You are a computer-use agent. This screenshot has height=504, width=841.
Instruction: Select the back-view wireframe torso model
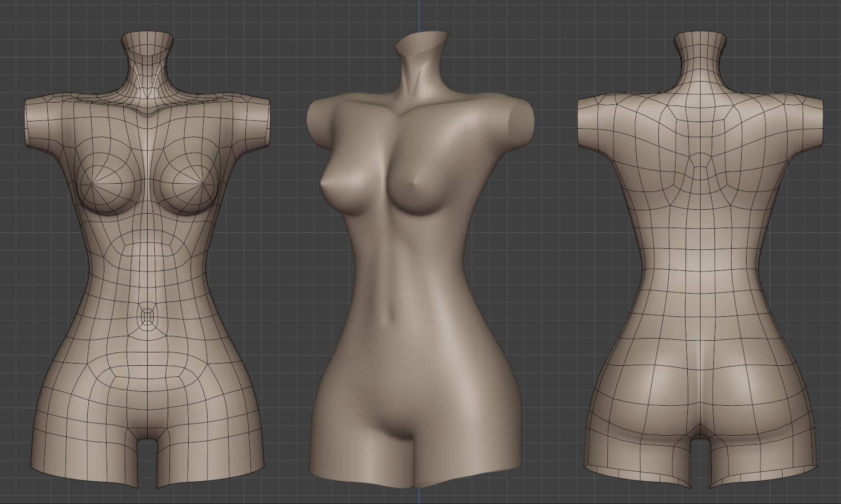[x=701, y=261]
